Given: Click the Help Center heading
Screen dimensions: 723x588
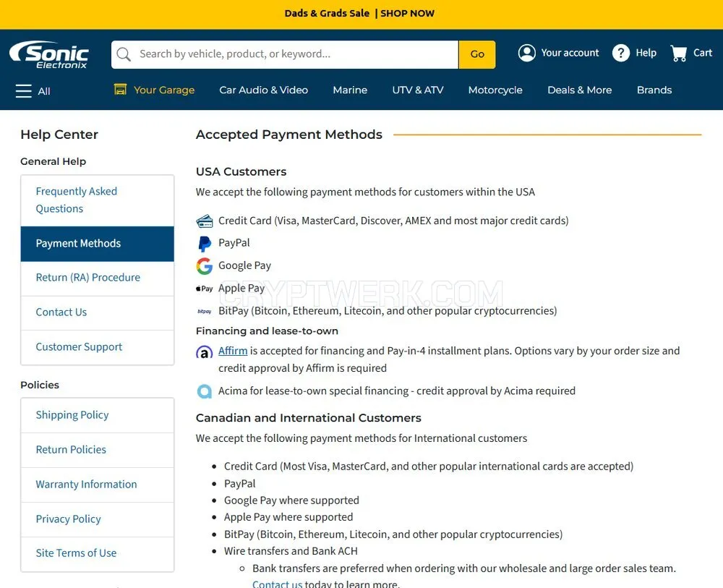Looking at the screenshot, I should coord(59,135).
